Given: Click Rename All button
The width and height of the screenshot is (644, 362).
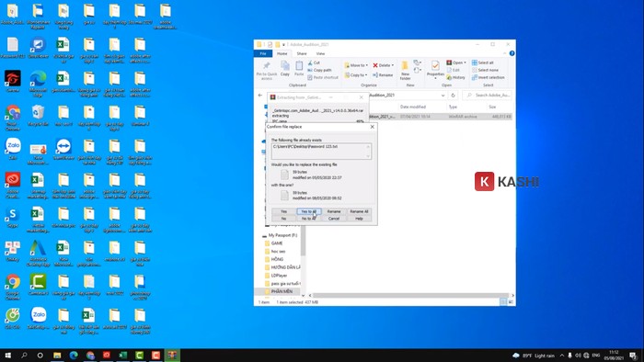Looking at the screenshot, I should click(x=359, y=211).
